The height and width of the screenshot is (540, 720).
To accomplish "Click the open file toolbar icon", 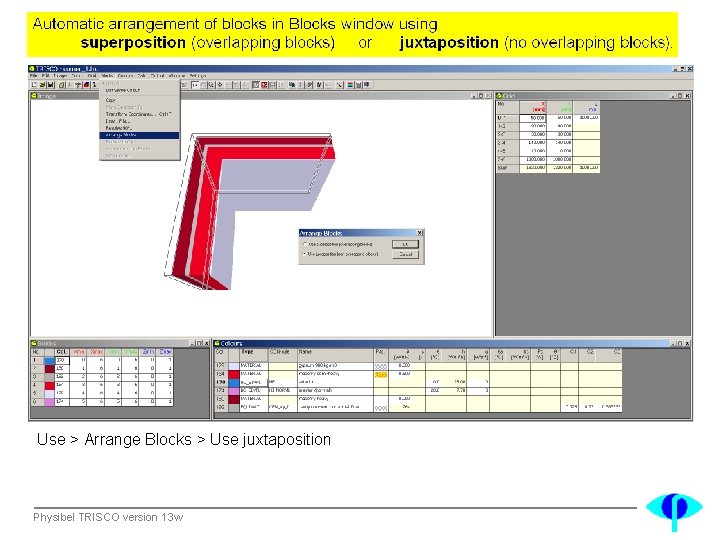I will (x=42, y=85).
